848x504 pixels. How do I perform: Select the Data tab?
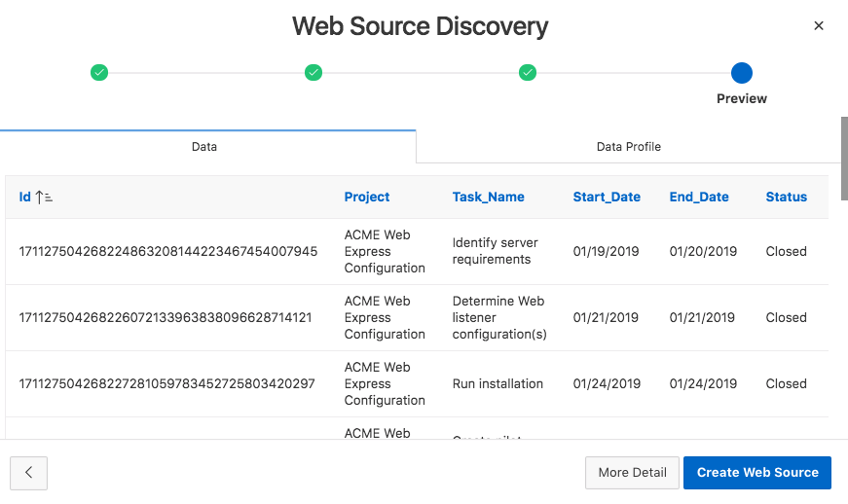(204, 147)
